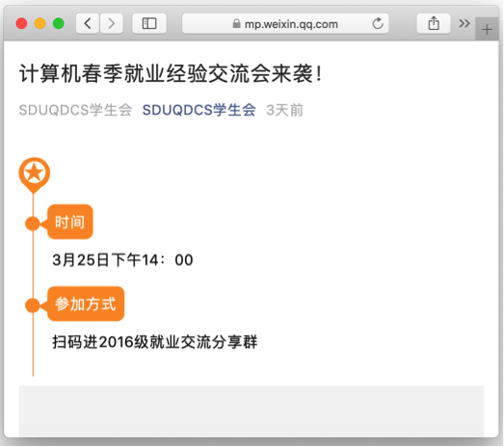Select the orange 参加方式 label
The height and width of the screenshot is (447, 504).
click(86, 303)
